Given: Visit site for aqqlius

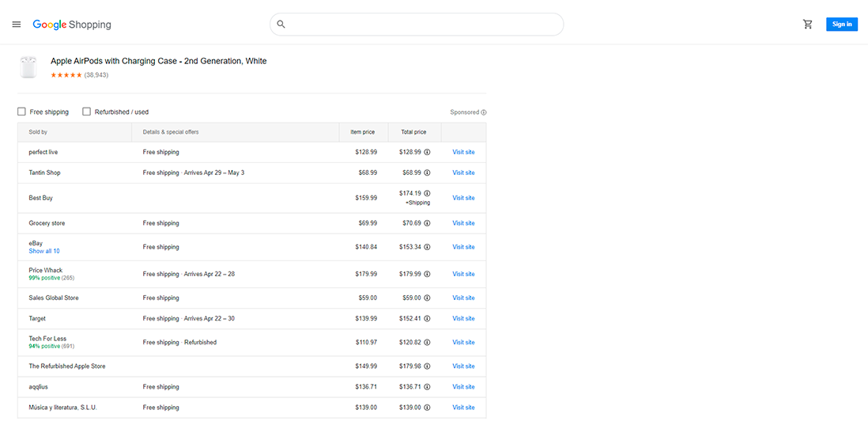Looking at the screenshot, I should tap(463, 387).
